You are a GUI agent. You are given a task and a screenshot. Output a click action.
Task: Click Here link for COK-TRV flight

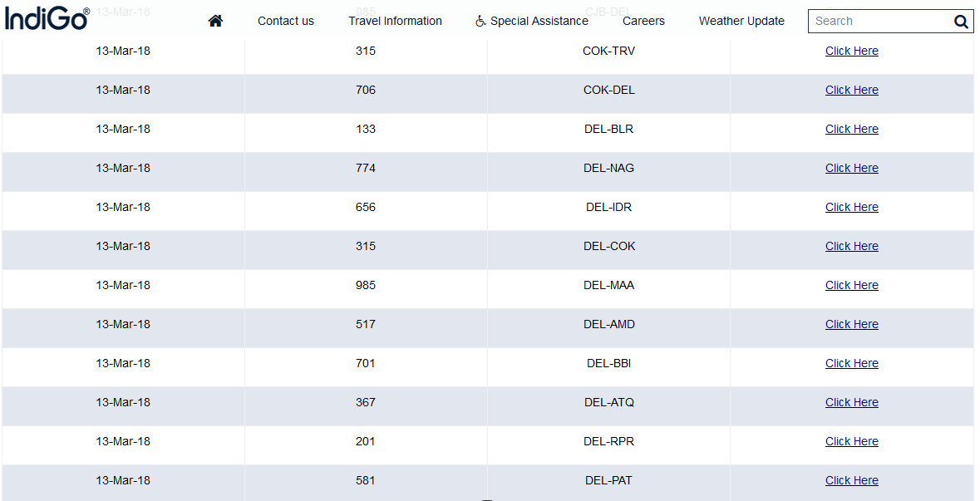851,51
